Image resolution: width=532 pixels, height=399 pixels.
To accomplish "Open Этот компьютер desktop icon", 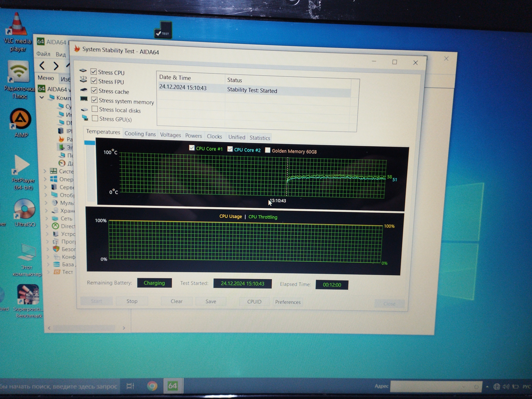I will 27,260.
